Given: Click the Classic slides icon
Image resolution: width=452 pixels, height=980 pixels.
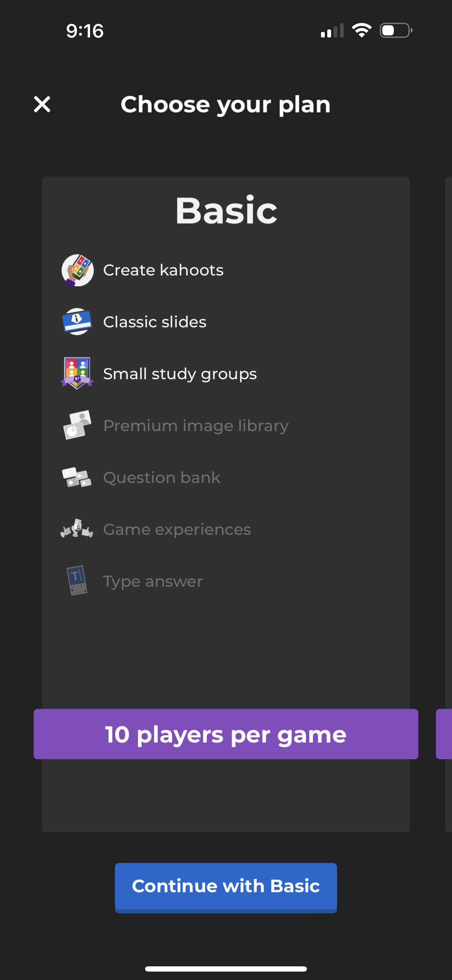Looking at the screenshot, I should click(x=77, y=322).
